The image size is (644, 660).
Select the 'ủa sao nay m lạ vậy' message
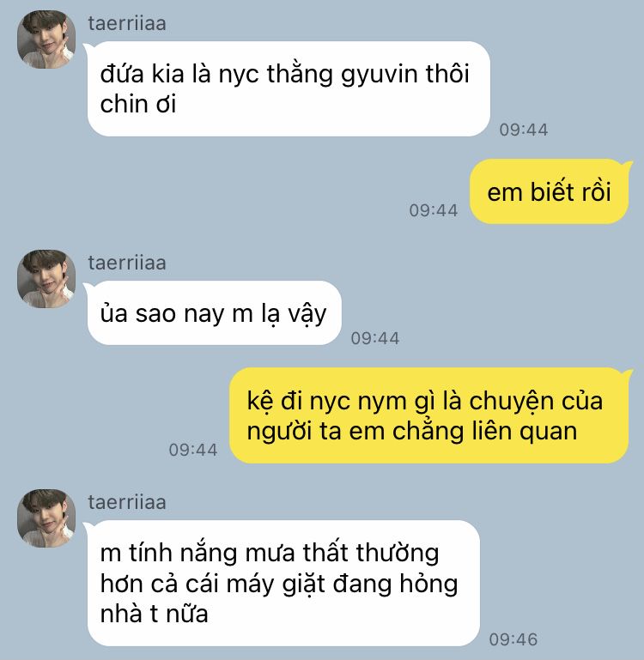point(215,312)
